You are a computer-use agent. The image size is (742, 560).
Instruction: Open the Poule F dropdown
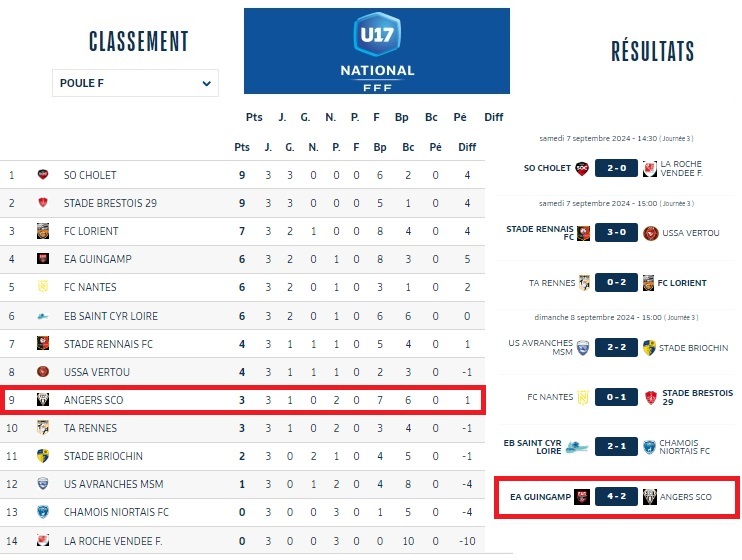[x=135, y=83]
